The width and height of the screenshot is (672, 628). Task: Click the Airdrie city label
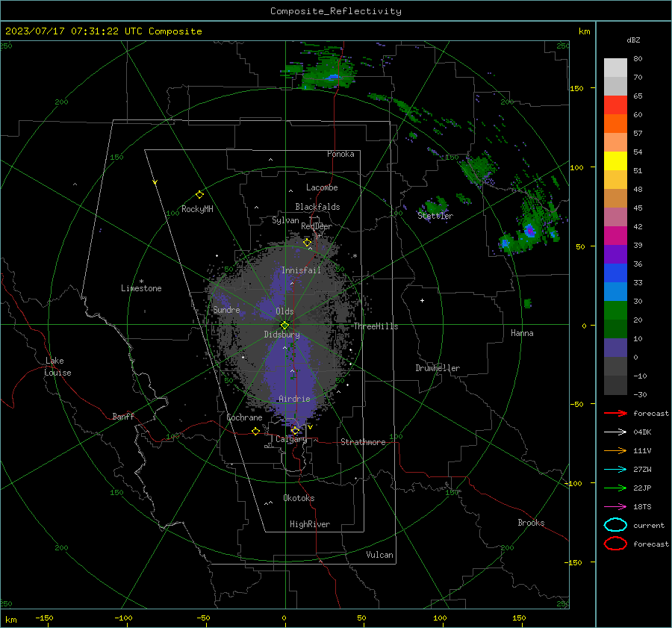point(294,399)
